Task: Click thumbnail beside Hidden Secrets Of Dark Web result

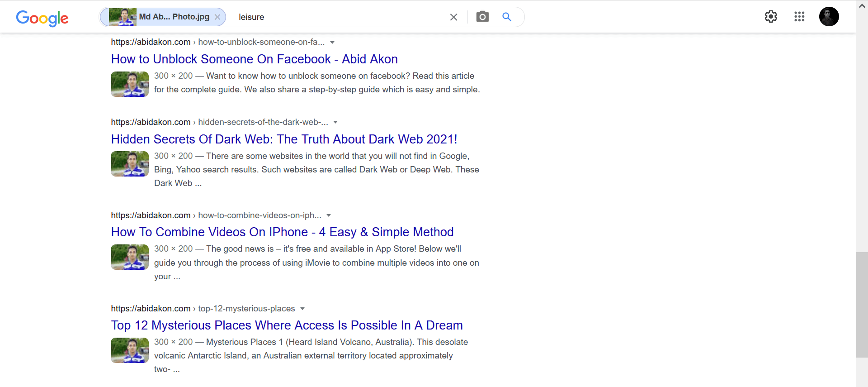Action: click(130, 164)
